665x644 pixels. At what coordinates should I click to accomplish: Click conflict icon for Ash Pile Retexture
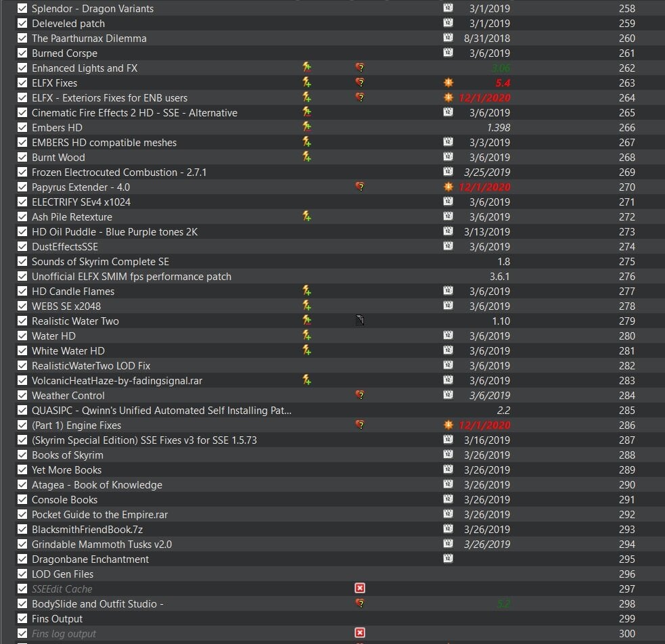tap(306, 216)
